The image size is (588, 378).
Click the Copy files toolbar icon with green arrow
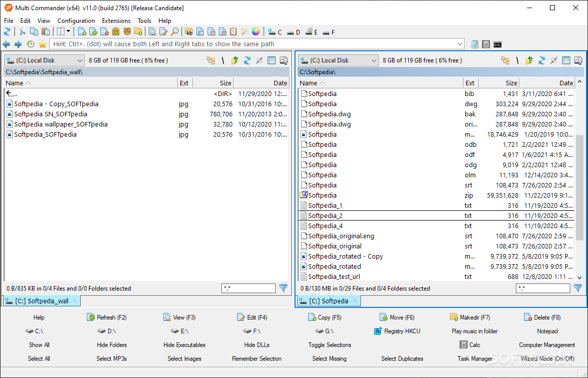click(x=93, y=32)
